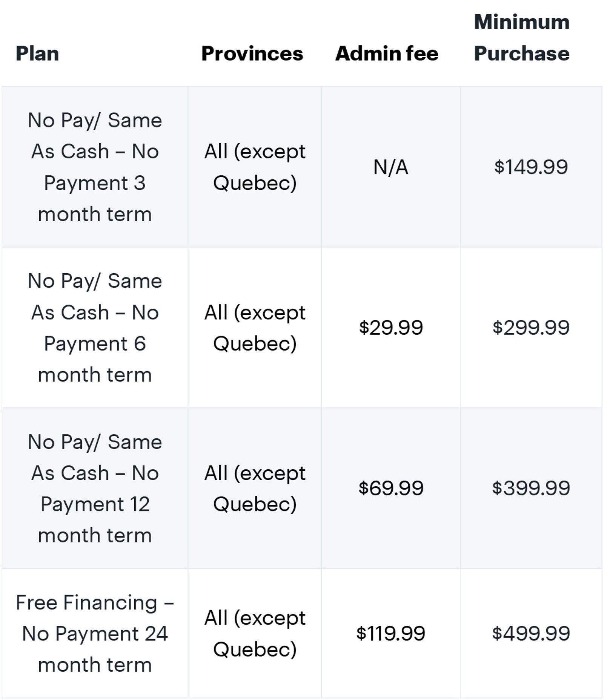Select the 3 month term plan cell
The image size is (610, 700).
point(95,167)
